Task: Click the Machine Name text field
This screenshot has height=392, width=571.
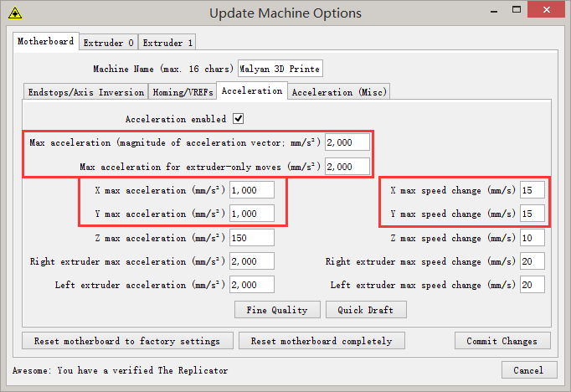Action: (x=280, y=69)
